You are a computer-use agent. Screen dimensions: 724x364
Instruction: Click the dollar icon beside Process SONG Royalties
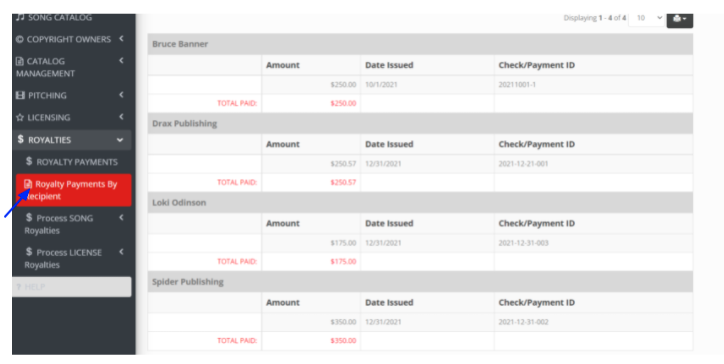29,218
